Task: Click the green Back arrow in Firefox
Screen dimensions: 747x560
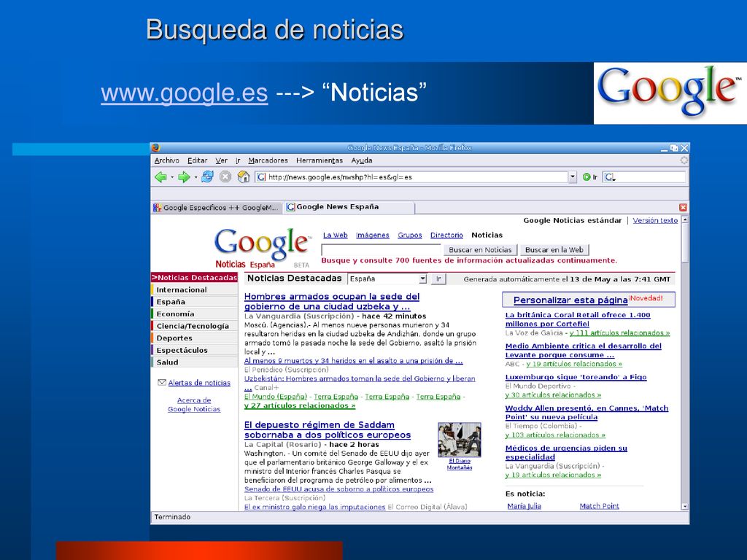Action: [160, 177]
